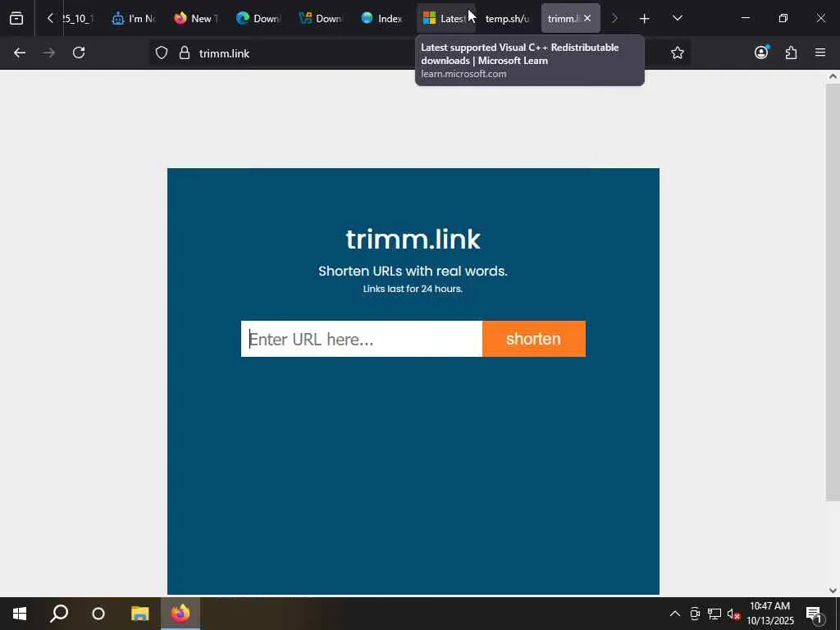840x630 pixels.
Task: Show site security padlock info
Action: [185, 52]
